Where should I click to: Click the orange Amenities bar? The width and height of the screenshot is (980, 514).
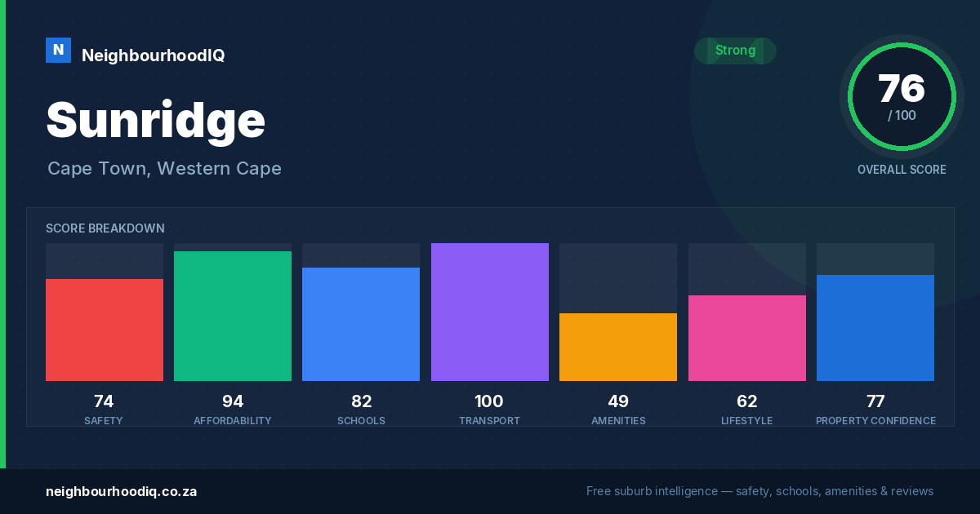[618, 347]
